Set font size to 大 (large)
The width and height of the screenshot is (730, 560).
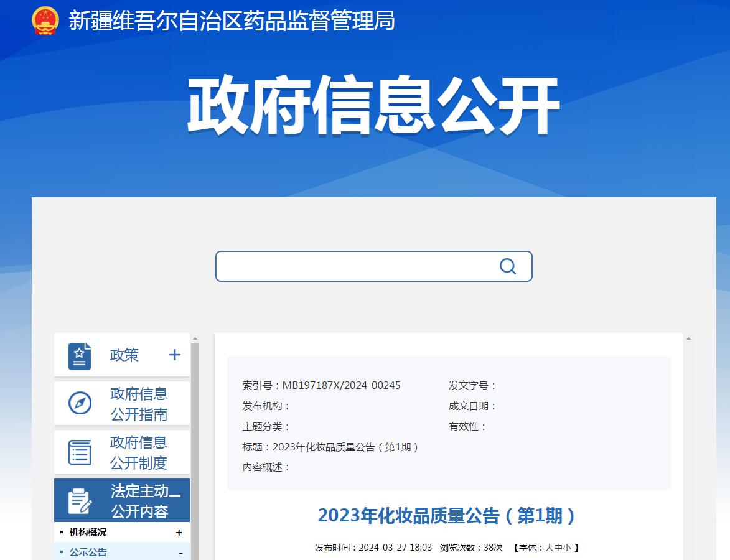point(550,548)
